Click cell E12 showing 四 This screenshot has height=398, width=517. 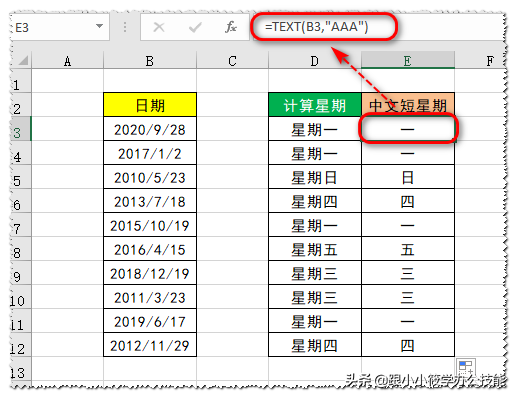tap(408, 345)
